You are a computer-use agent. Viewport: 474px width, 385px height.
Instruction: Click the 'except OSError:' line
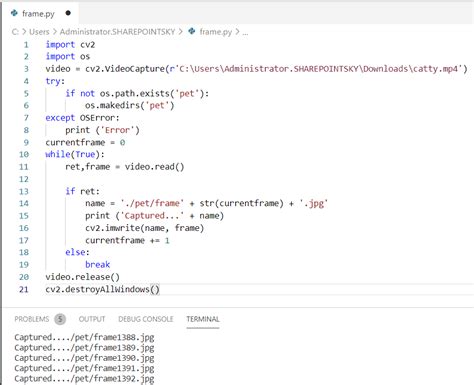(x=82, y=118)
